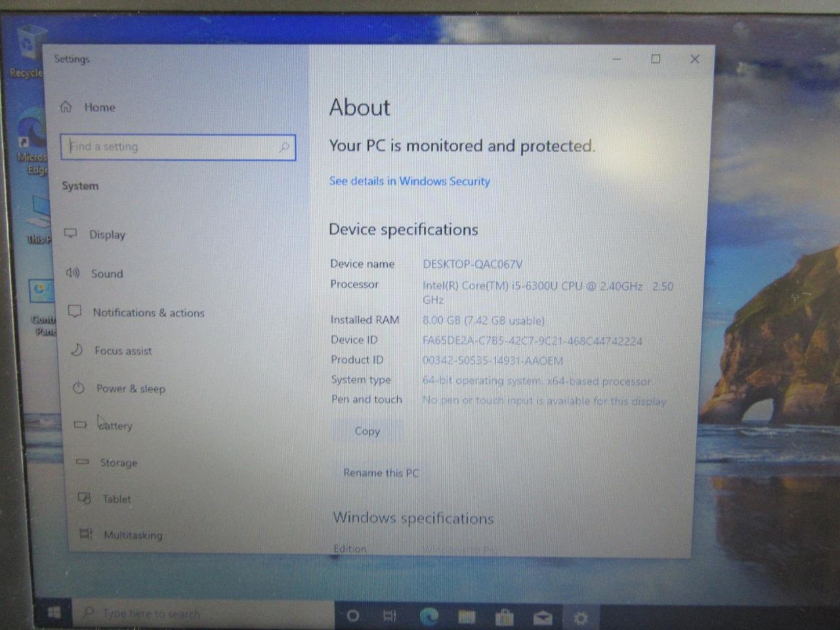The image size is (840, 630).
Task: Click the taskbar Type here to search box
Action: point(203,614)
